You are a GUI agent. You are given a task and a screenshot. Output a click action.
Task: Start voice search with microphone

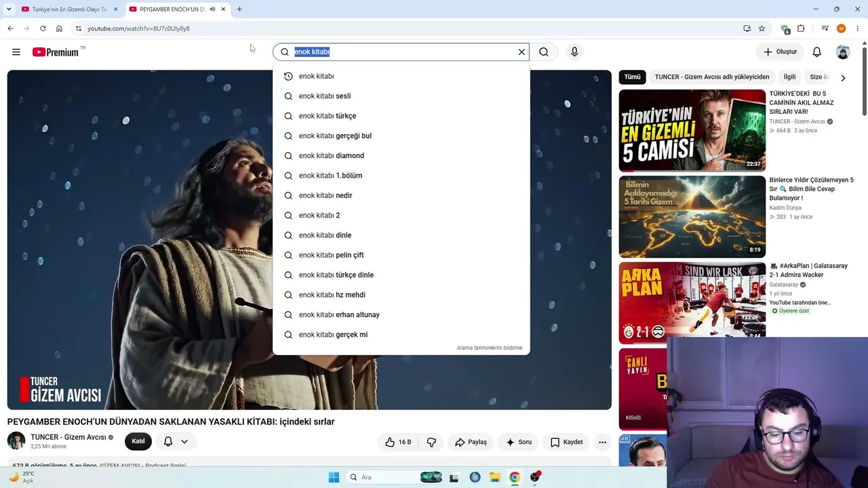point(574,52)
